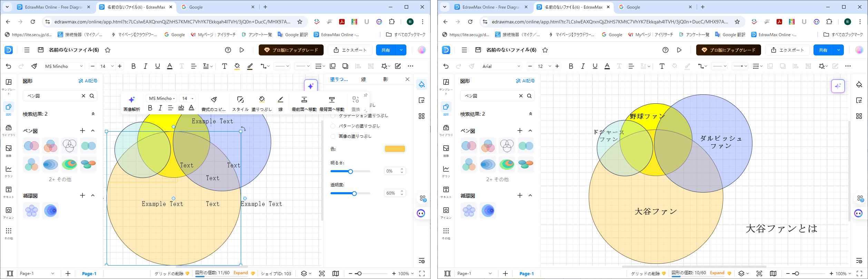Select the 塗りつぶし tab in the format panel
The height and width of the screenshot is (279, 868).
click(339, 80)
